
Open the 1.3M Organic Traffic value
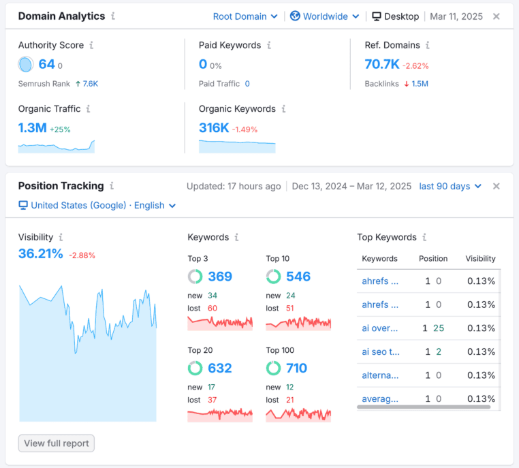pos(32,128)
